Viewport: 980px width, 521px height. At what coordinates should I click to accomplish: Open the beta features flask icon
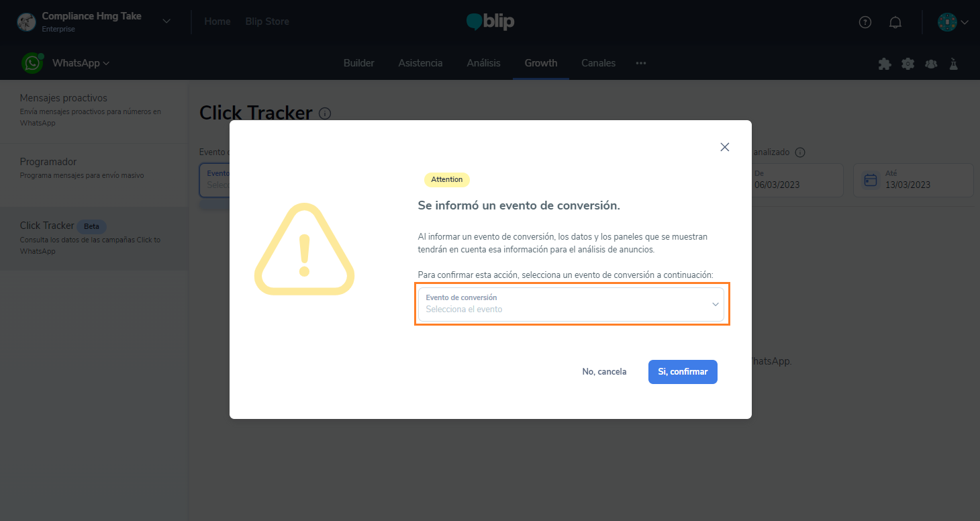(953, 64)
